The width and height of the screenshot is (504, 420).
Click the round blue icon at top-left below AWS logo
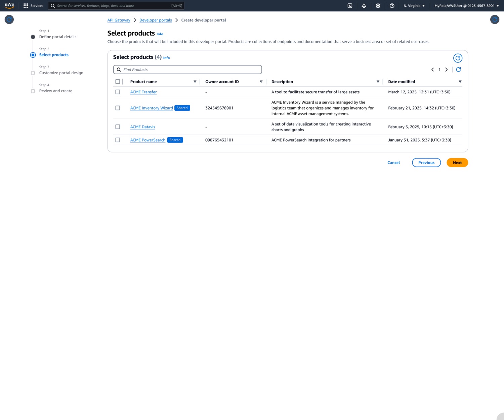[9, 19]
